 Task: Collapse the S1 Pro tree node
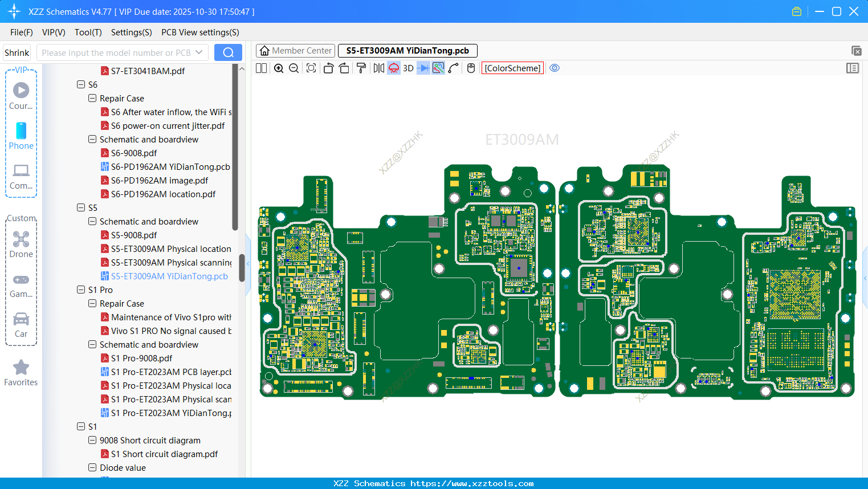pos(81,290)
